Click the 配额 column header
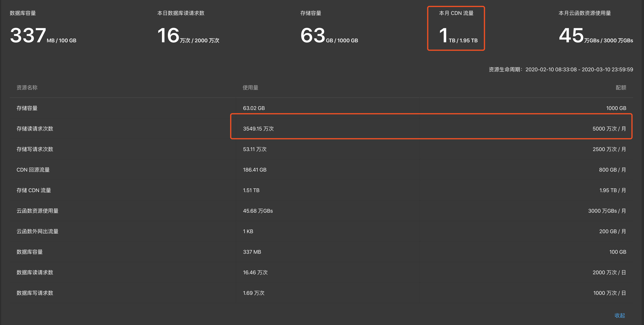The width and height of the screenshot is (644, 325). [x=621, y=87]
